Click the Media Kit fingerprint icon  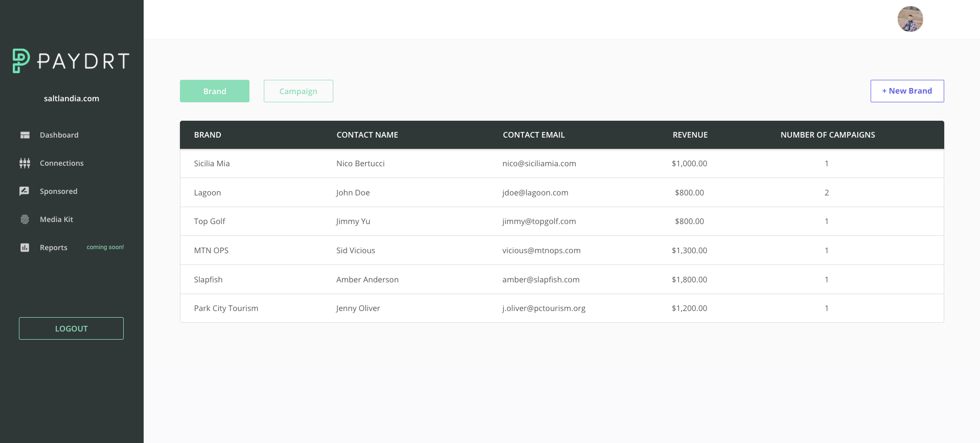pos(25,219)
